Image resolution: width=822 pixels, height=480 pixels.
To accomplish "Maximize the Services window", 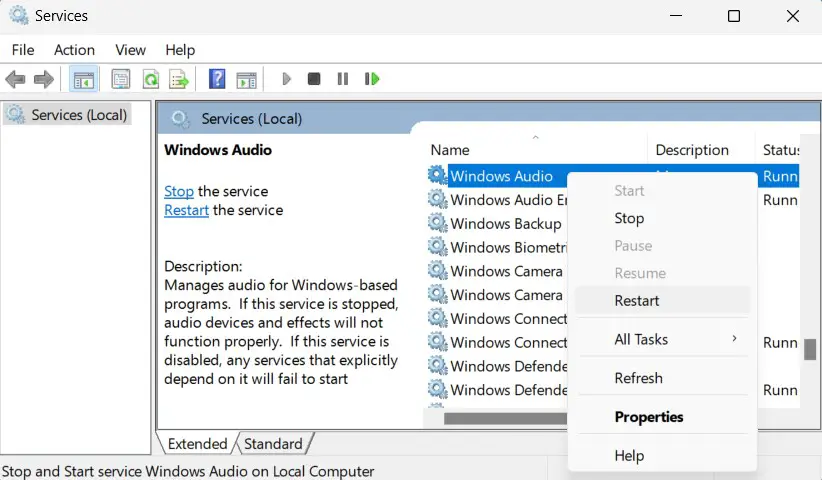I will click(734, 16).
